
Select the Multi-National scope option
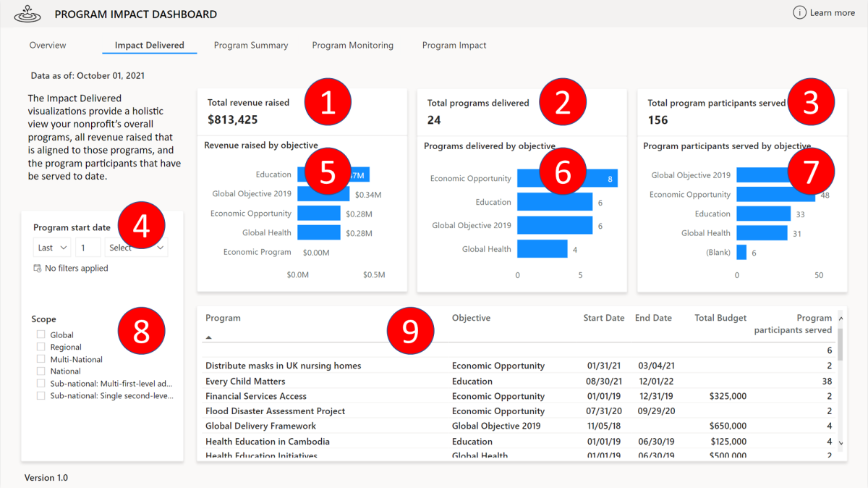[41, 358]
